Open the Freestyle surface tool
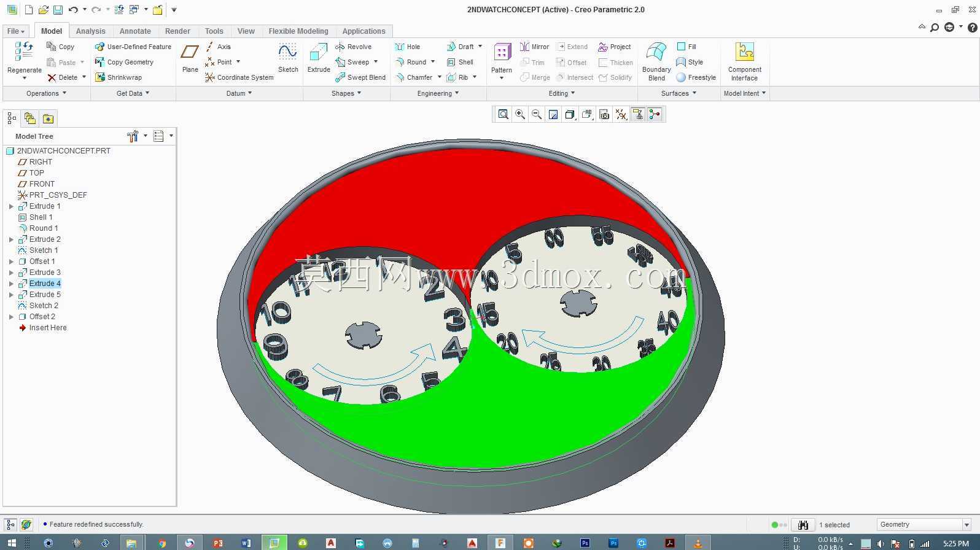 (696, 77)
